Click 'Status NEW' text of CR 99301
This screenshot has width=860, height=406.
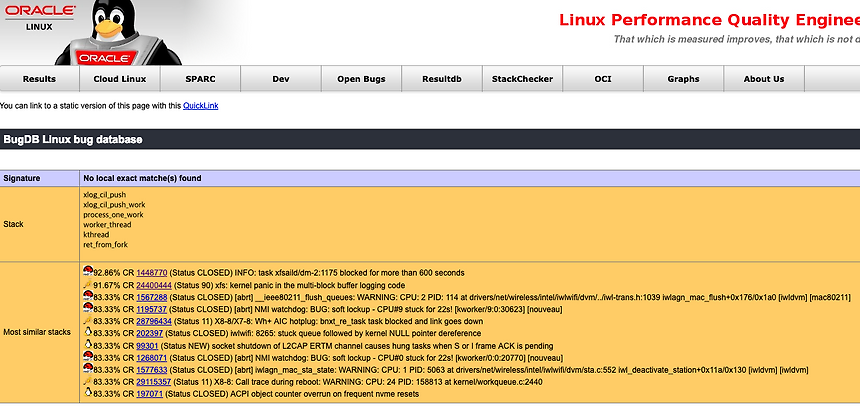click(184, 346)
